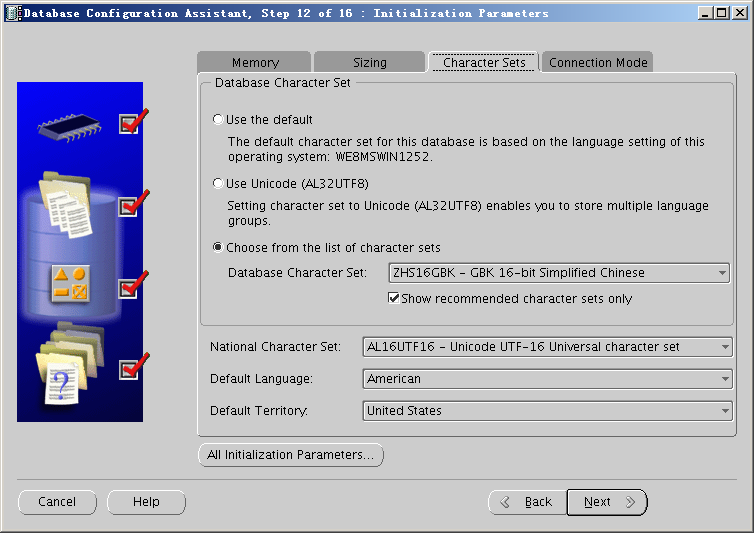The width and height of the screenshot is (754, 533).
Task: Switch to the Connection Mode tab
Action: click(x=598, y=62)
